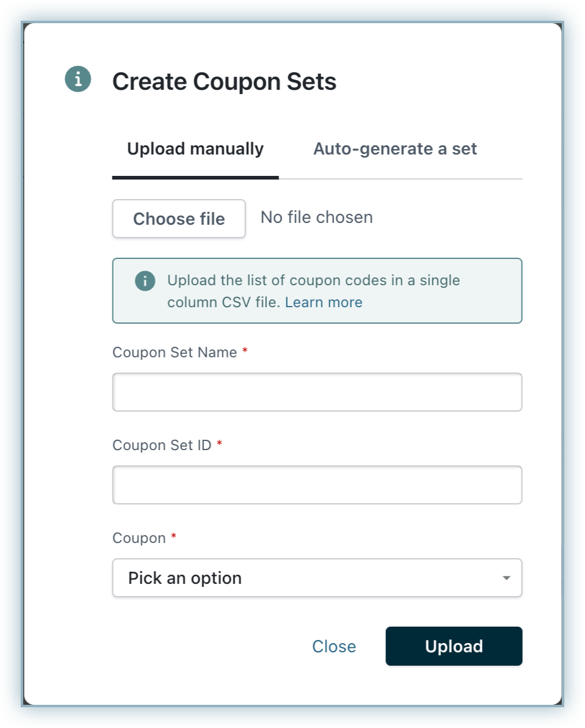Submit using the Upload button
The height and width of the screenshot is (728, 585).
(454, 646)
